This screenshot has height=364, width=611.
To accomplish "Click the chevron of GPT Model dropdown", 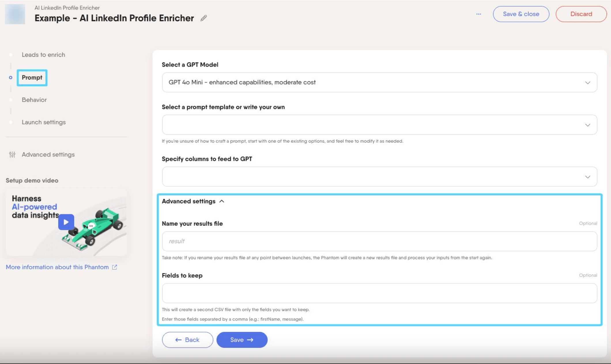I will tap(587, 83).
